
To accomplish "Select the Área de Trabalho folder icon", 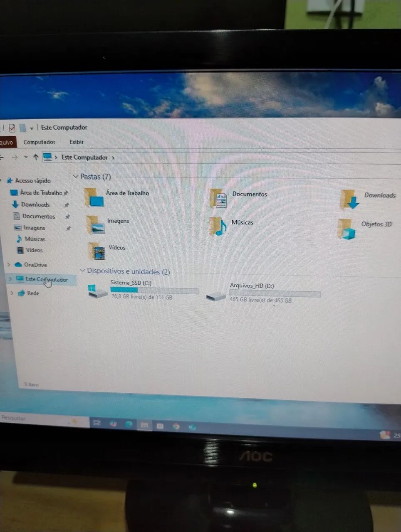I will tap(94, 197).
